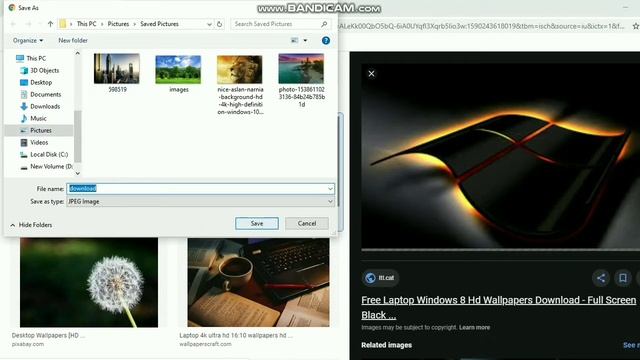
Task: Open Free Laptop Windows 8 Wallpapers link
Action: (498, 307)
